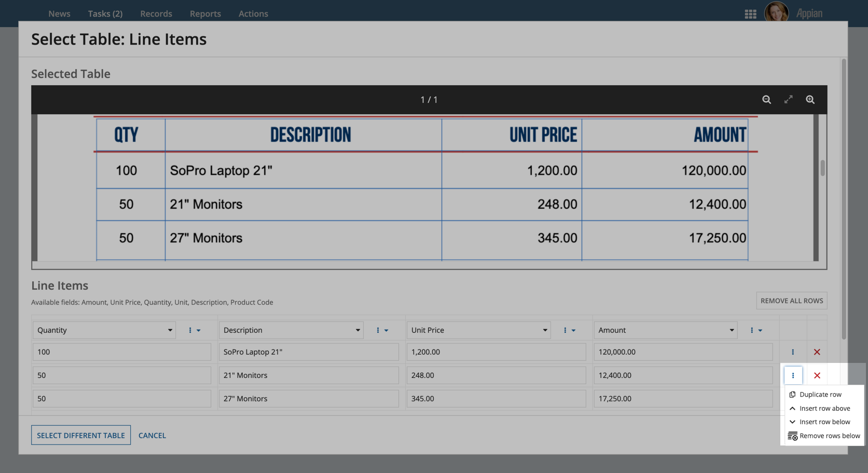Open the user profile avatar

click(776, 12)
